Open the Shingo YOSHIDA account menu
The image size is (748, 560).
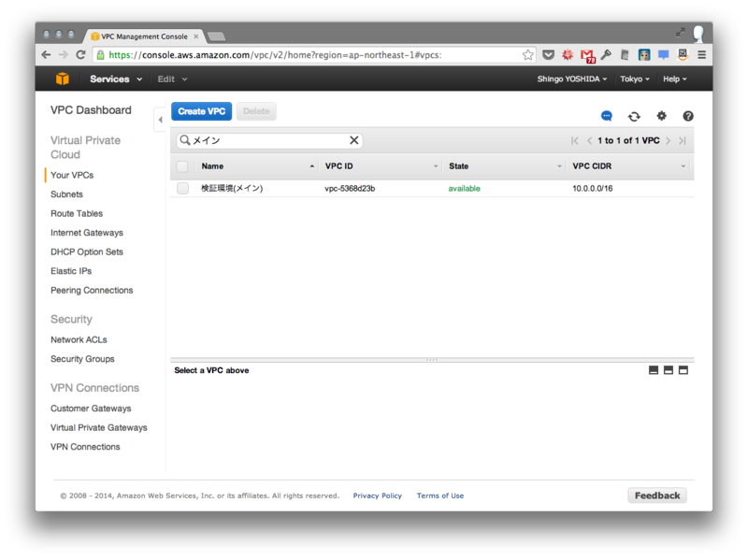(572, 79)
